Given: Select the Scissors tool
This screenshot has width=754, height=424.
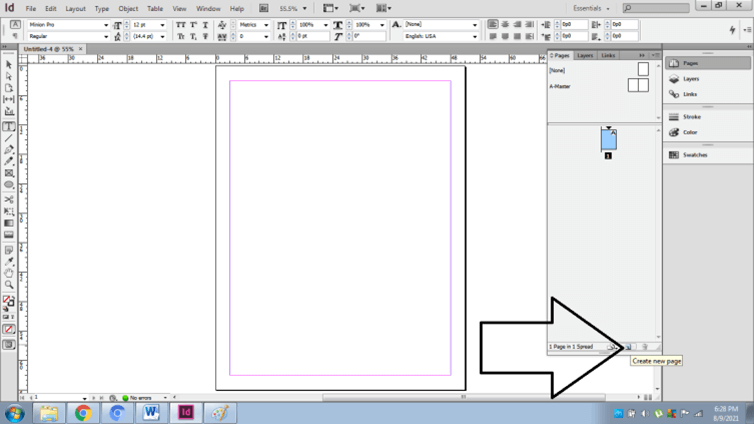Looking at the screenshot, I should pos(9,200).
